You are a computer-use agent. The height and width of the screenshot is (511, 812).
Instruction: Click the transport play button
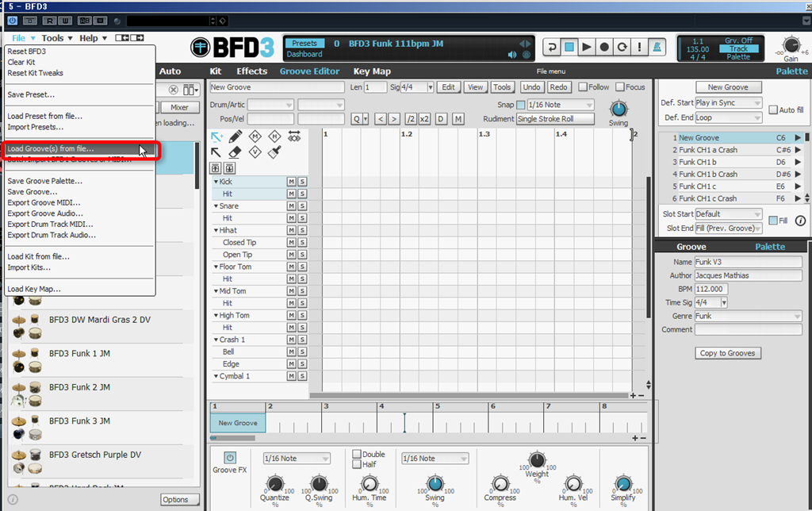pos(587,47)
